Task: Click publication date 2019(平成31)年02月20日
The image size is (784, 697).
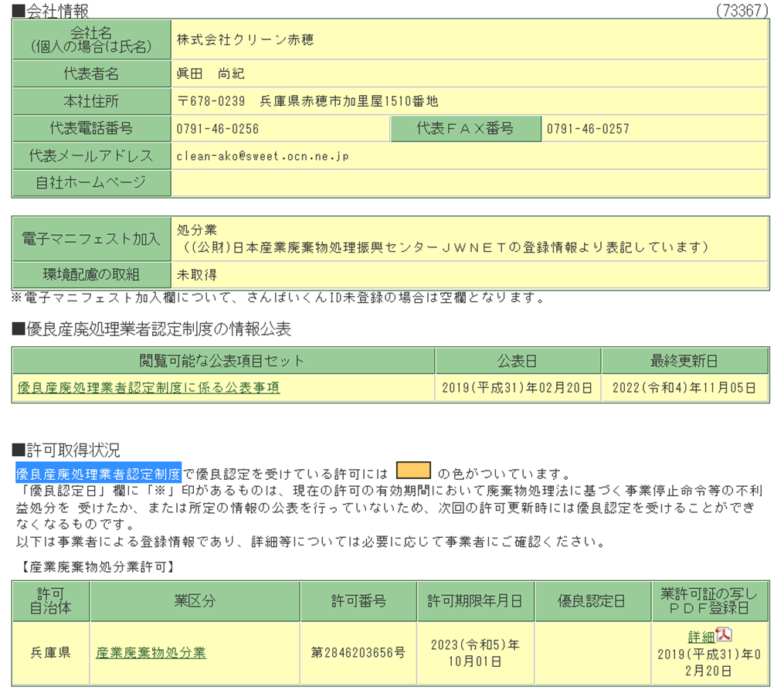Action: pyautogui.click(x=518, y=388)
